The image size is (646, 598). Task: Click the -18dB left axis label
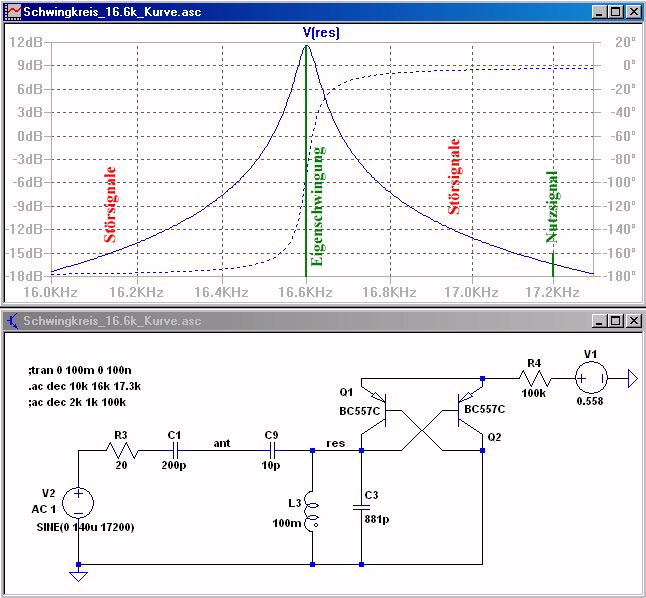pyautogui.click(x=24, y=276)
